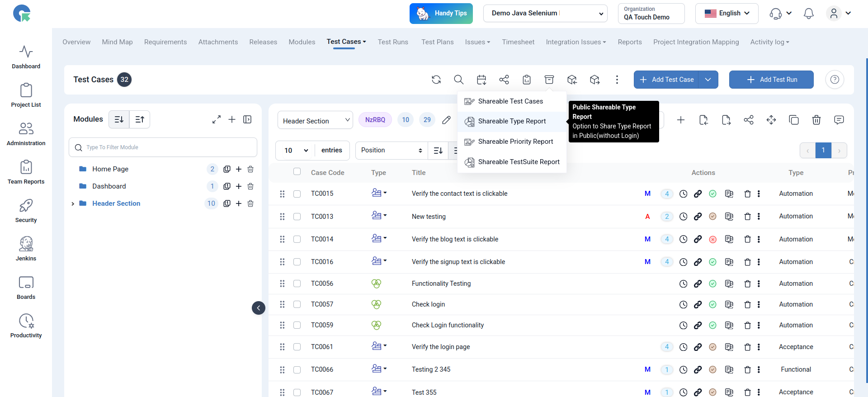Select Shareable Priority Report menu item

pos(515,142)
